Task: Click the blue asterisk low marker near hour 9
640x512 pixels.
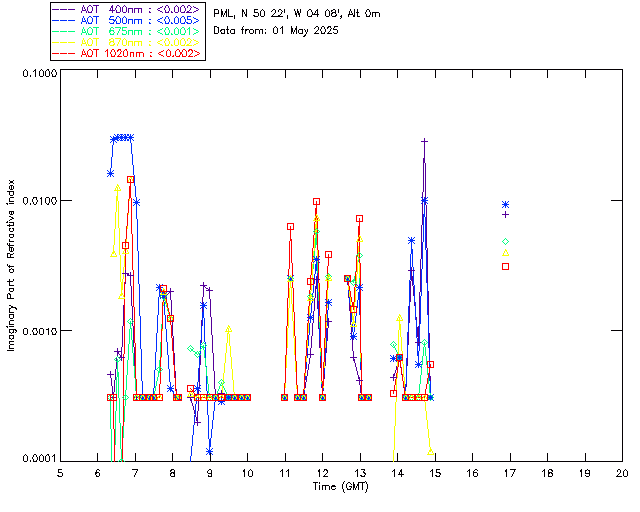Action: coord(209,452)
